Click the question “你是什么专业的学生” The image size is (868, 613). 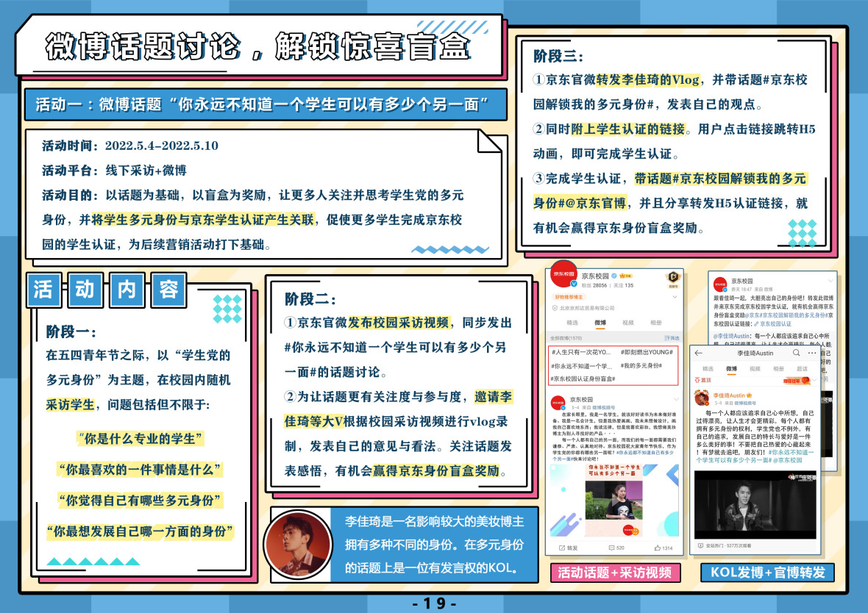pyautogui.click(x=140, y=439)
